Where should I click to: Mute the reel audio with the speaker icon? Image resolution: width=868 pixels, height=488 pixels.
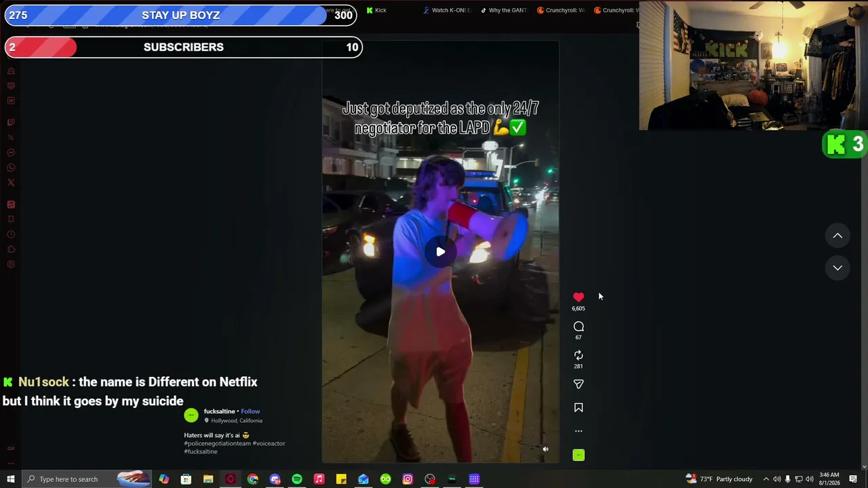pos(545,449)
